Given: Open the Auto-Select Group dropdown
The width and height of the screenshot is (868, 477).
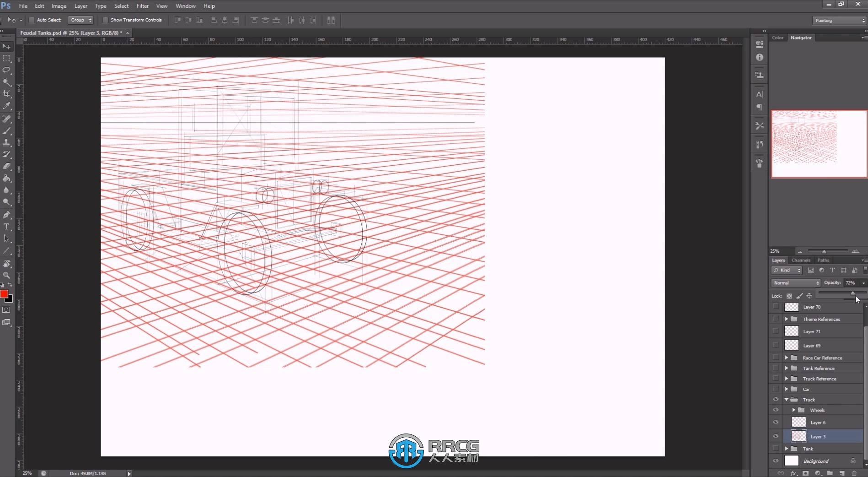Looking at the screenshot, I should pos(80,20).
